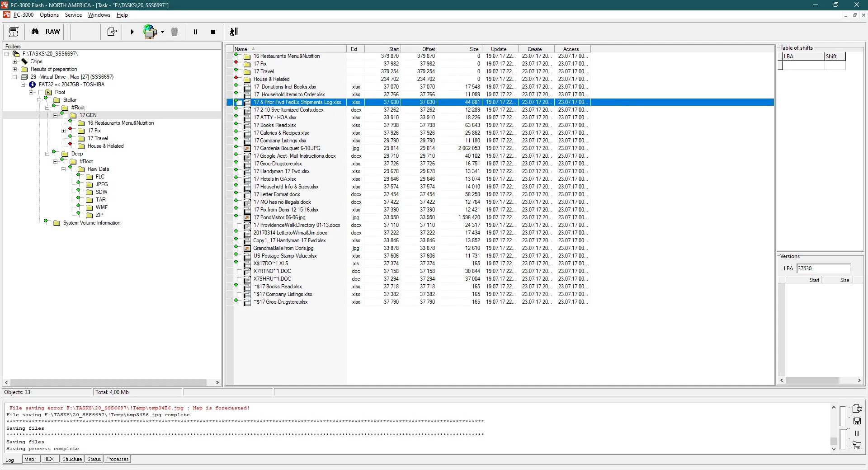Click the RAW recovery toolbar button

click(52, 32)
